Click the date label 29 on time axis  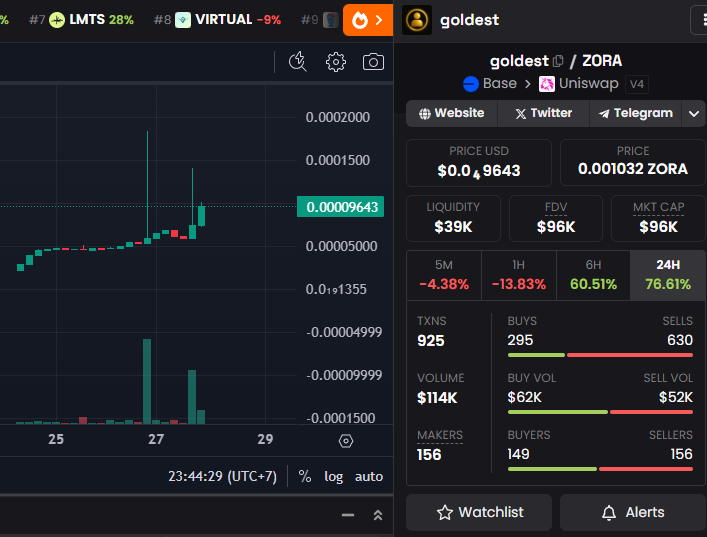265,439
